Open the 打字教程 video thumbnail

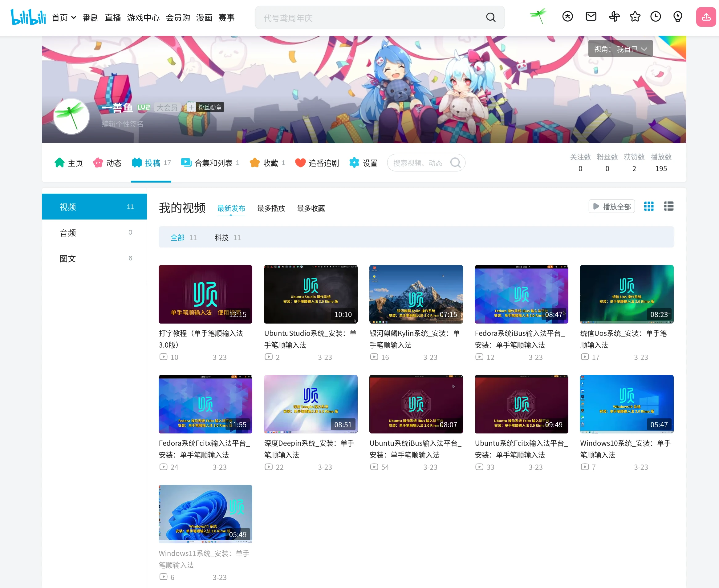pos(205,294)
